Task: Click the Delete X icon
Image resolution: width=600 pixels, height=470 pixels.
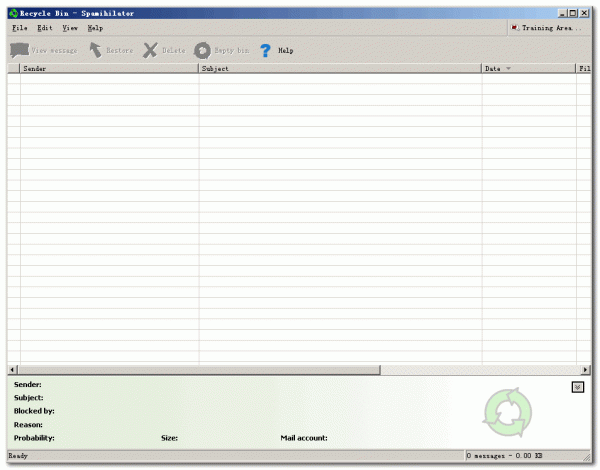Action: click(150, 50)
